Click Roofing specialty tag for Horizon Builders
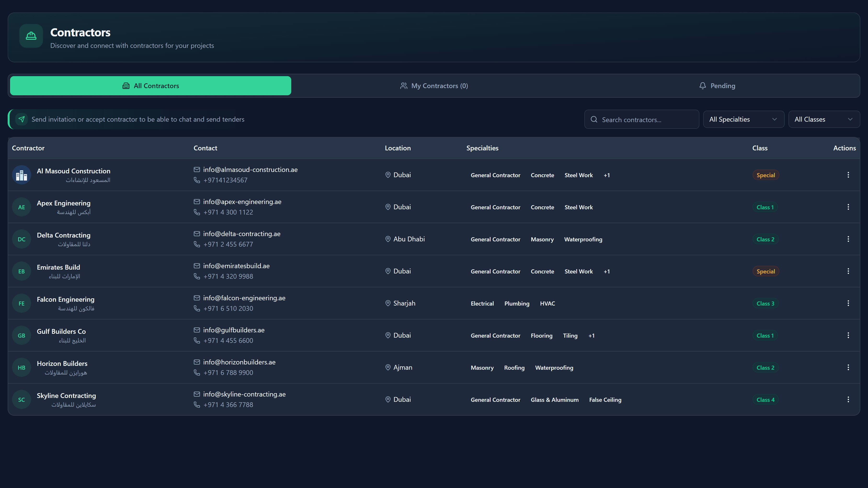 [x=514, y=368]
